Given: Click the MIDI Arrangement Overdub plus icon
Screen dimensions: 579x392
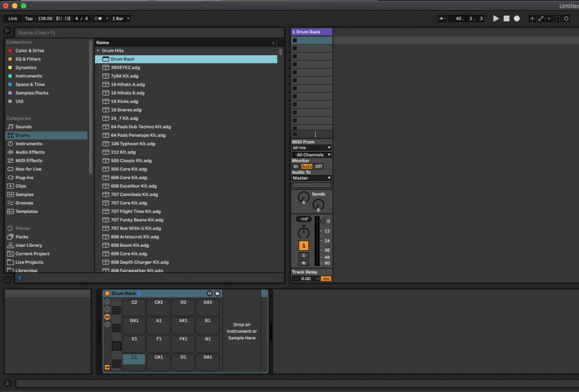Looking at the screenshot, I should coord(532,19).
